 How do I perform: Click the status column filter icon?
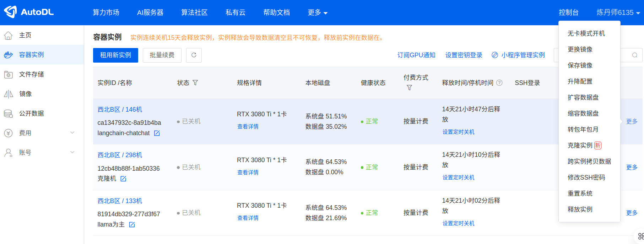coord(195,83)
